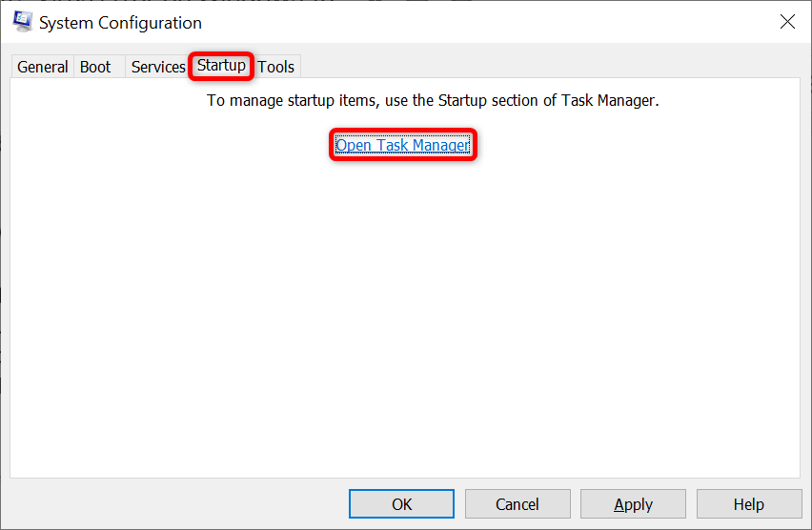Show the Tools tab

click(276, 67)
